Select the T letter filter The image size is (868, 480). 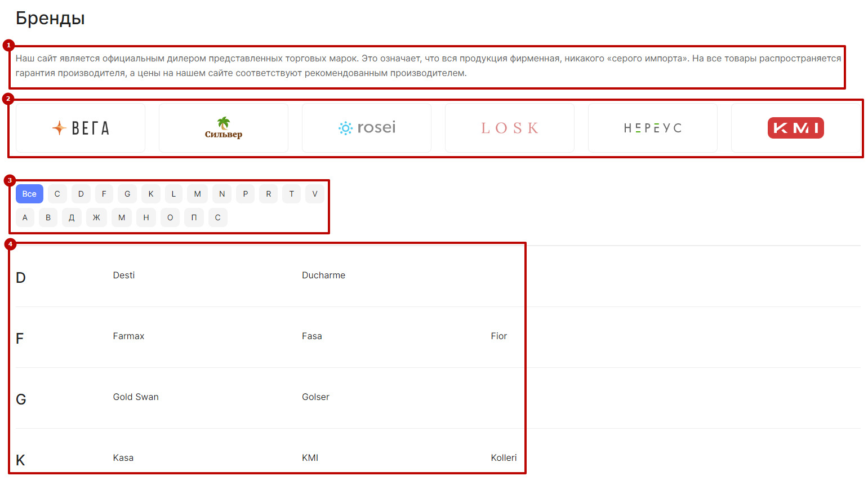pos(292,194)
